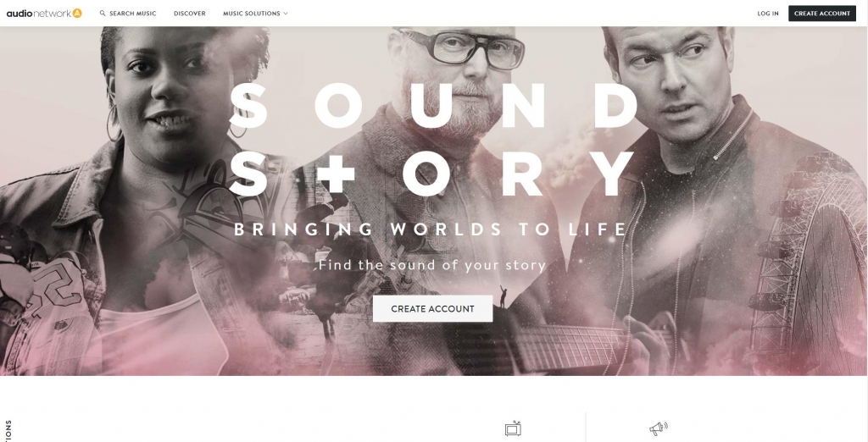
Task: Click the orange A badge in the logo
Action: tap(77, 14)
